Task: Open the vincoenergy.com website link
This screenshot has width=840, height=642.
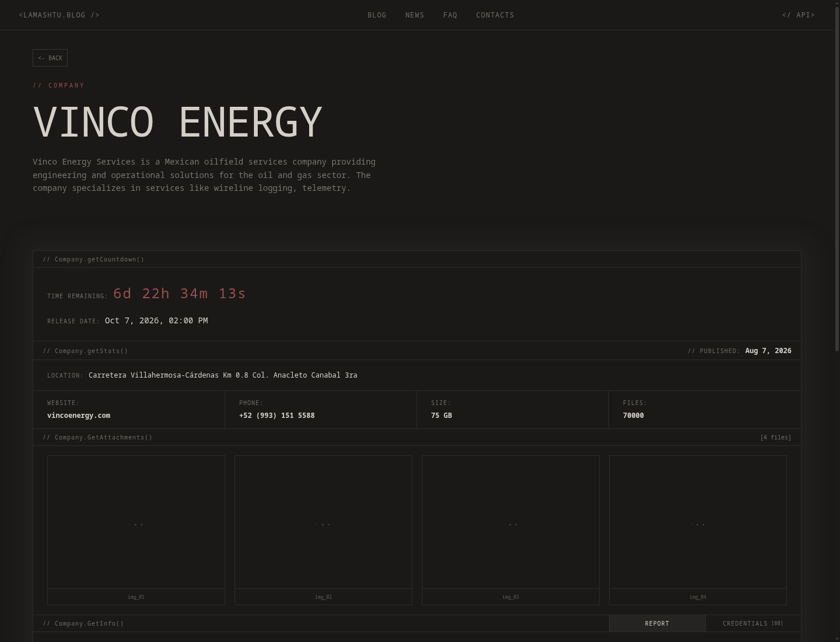Action: (79, 416)
